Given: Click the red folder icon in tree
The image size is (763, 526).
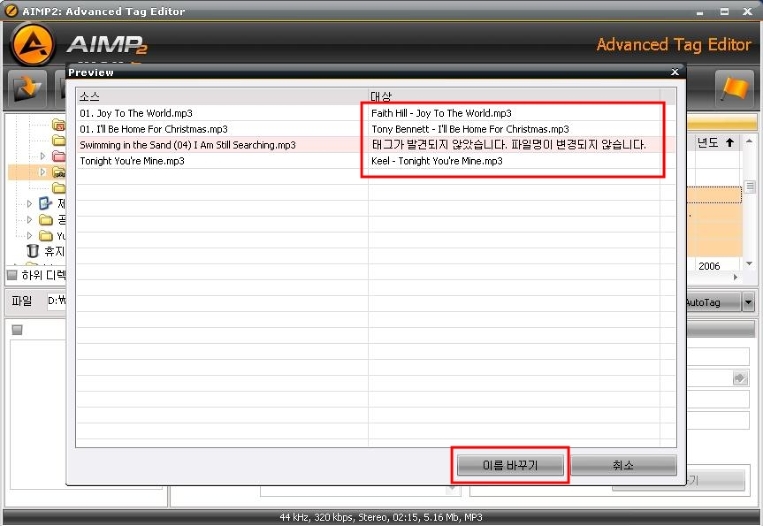Looking at the screenshot, I should 59,156.
